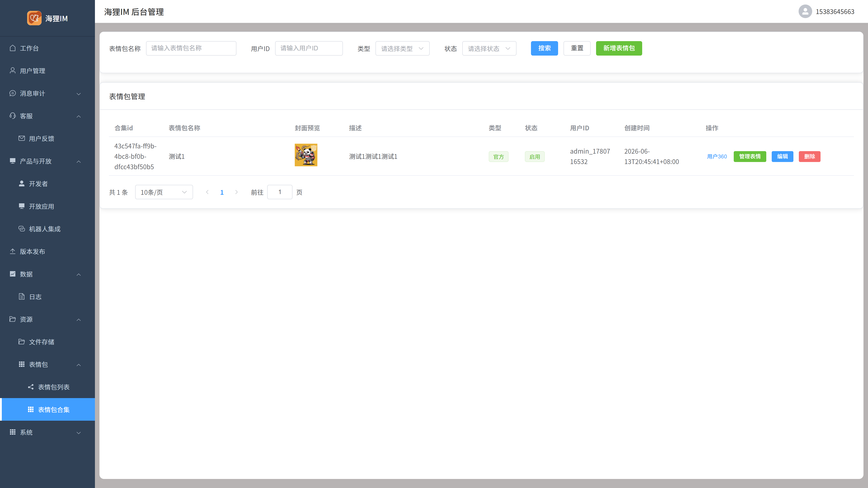
Task: Select page 1 in pagination
Action: pyautogui.click(x=222, y=192)
